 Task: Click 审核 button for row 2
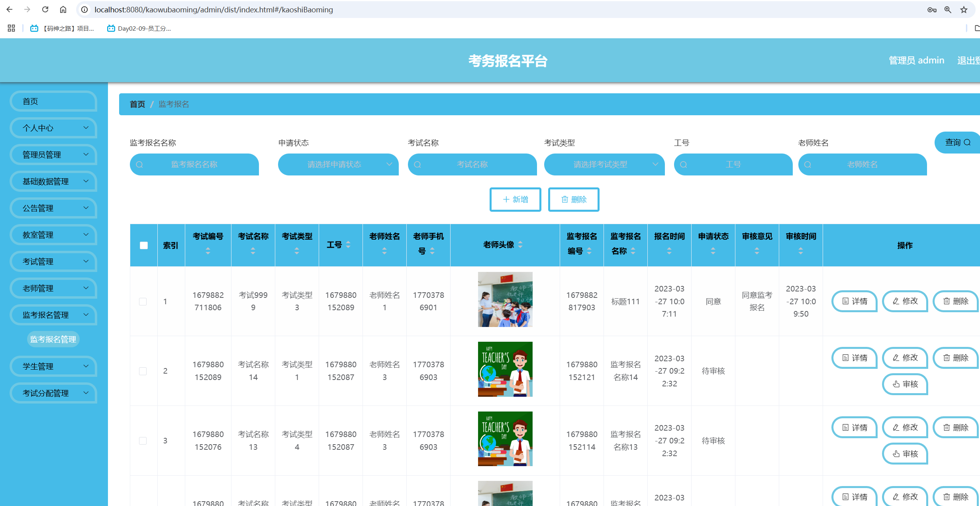coord(905,384)
